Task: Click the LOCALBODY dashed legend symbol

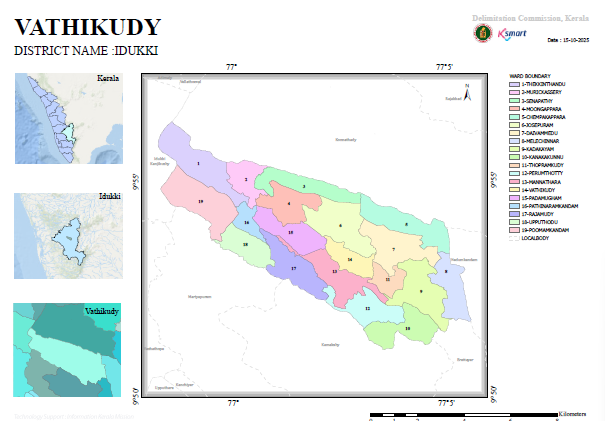Action: (x=514, y=238)
